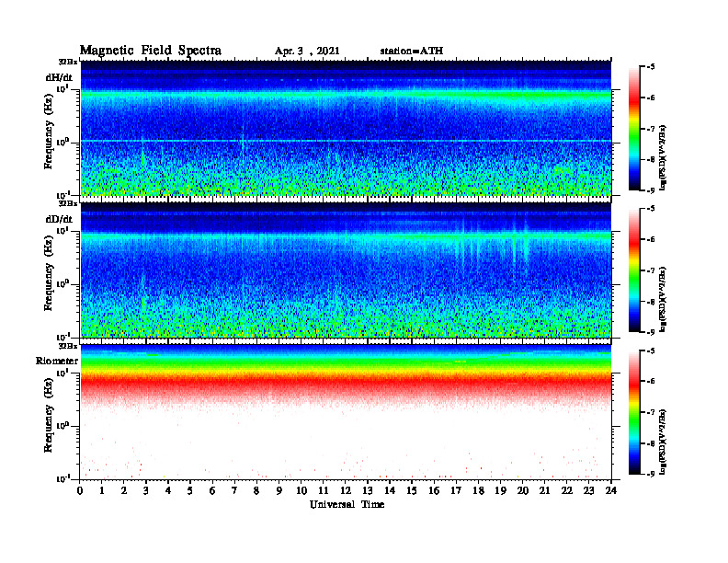Click the hour 4 tick label

168,491
